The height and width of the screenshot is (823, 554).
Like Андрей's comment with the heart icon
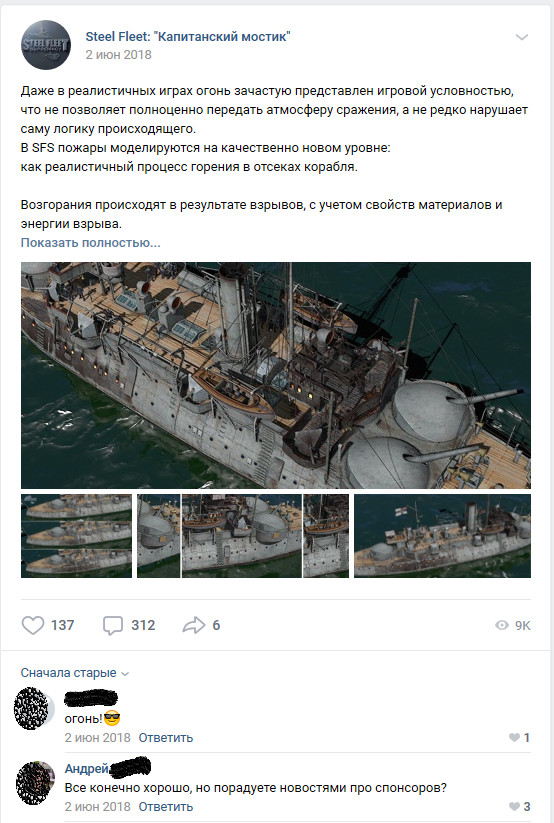515,806
